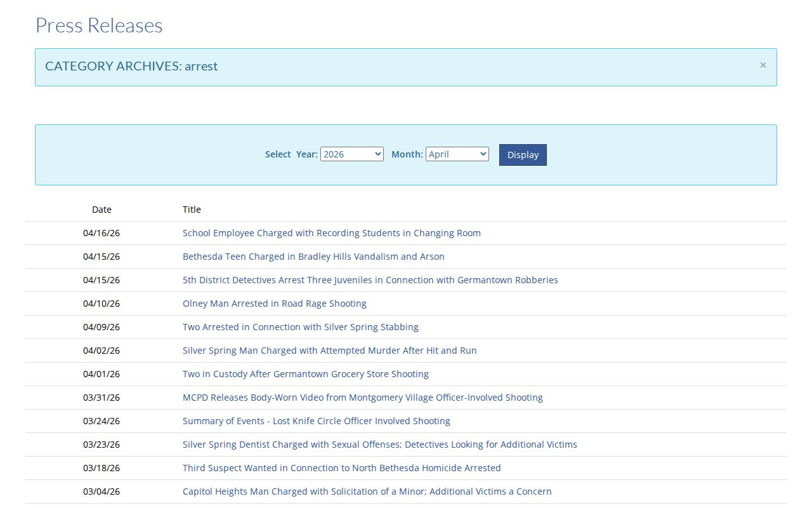The width and height of the screenshot is (812, 508).
Task: Click the Select Year: label
Action: point(291,154)
